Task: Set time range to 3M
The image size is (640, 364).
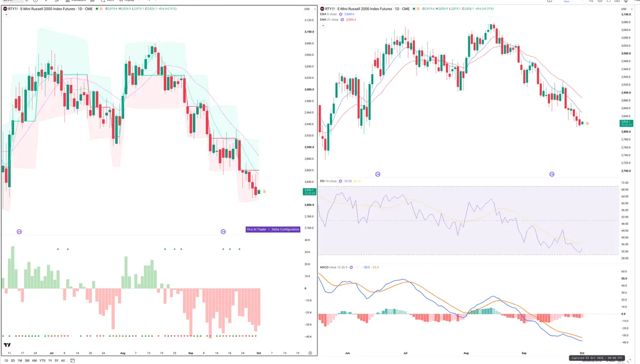Action: coord(27,361)
